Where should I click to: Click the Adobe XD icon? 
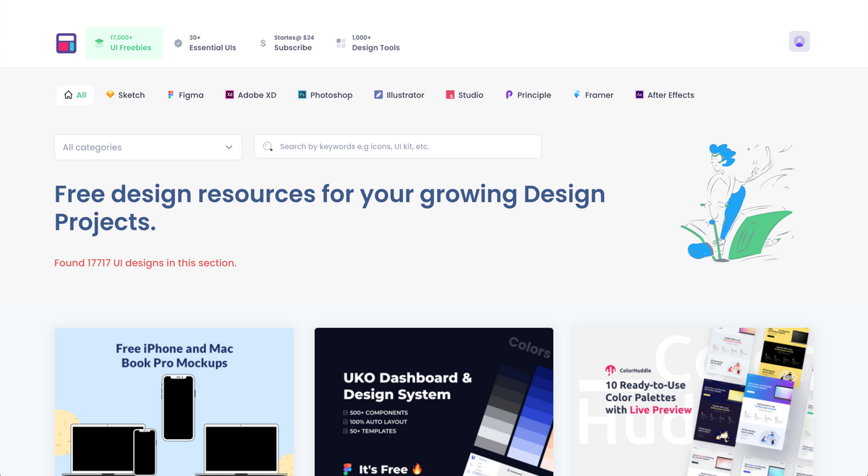[x=230, y=95]
